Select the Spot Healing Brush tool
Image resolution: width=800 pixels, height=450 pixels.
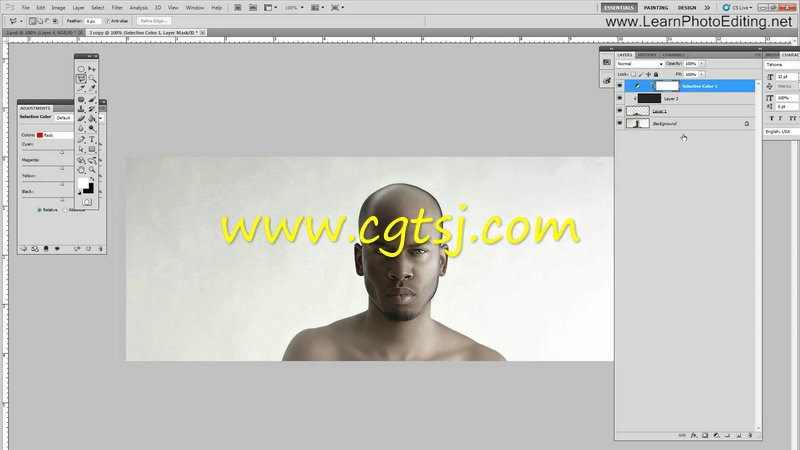tap(81, 99)
